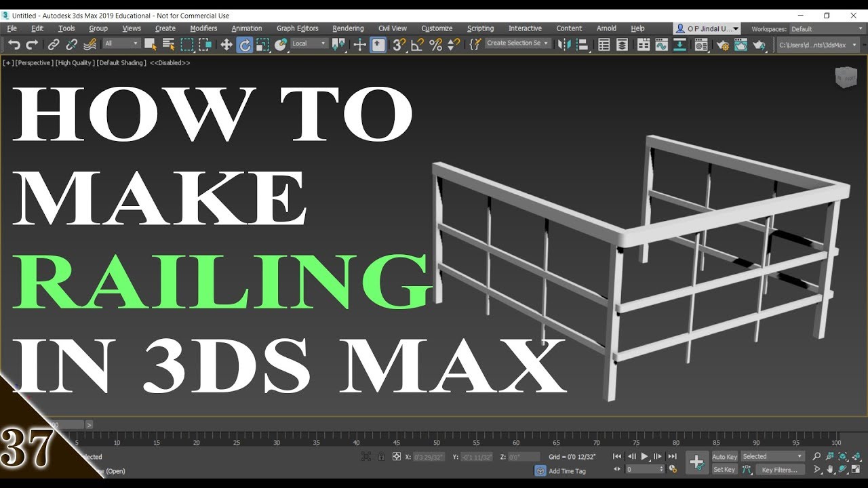Toggle the Layer Explorer icon
The image size is (868, 488).
click(622, 45)
